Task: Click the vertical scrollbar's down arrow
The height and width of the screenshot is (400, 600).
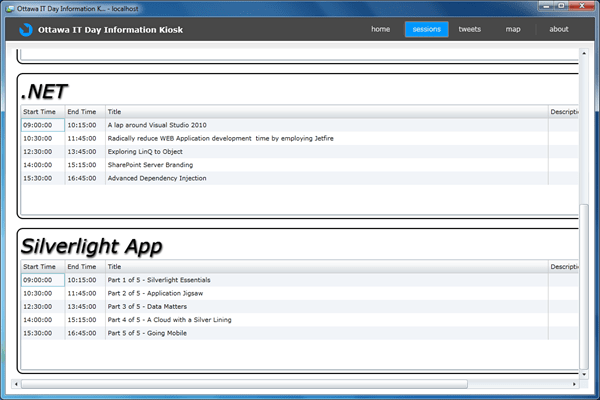Action: [585, 371]
